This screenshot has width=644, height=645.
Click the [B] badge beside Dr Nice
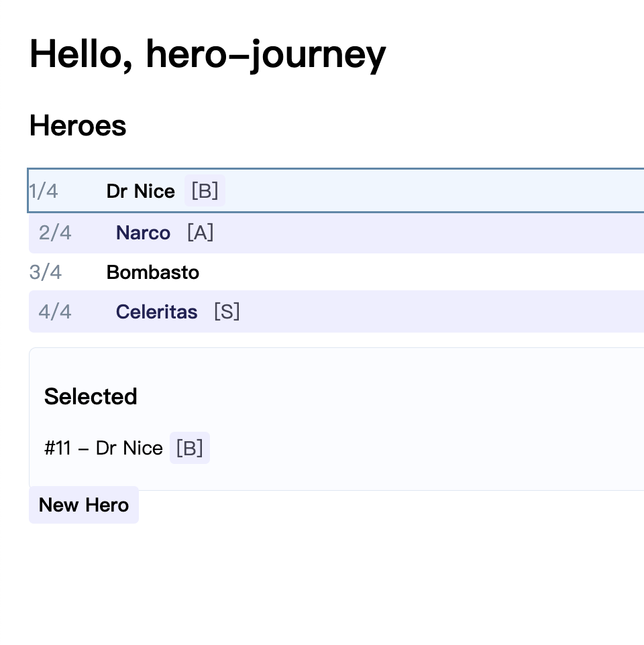coord(205,192)
